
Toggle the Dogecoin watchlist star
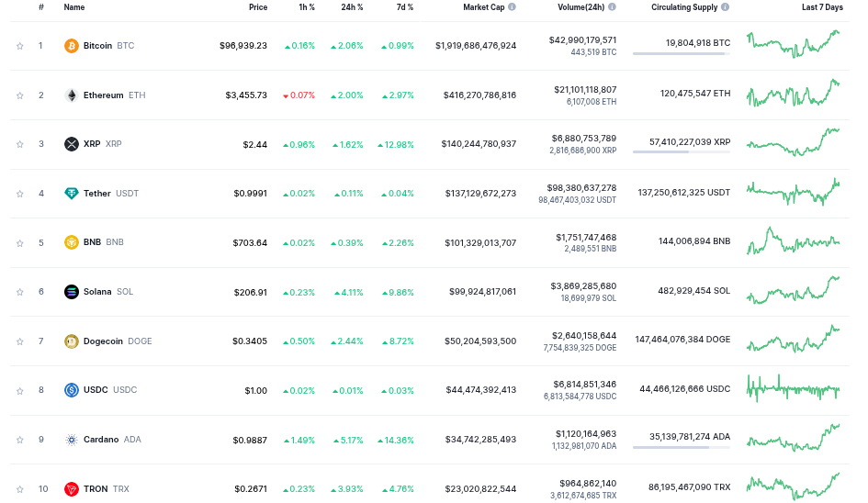pos(20,341)
